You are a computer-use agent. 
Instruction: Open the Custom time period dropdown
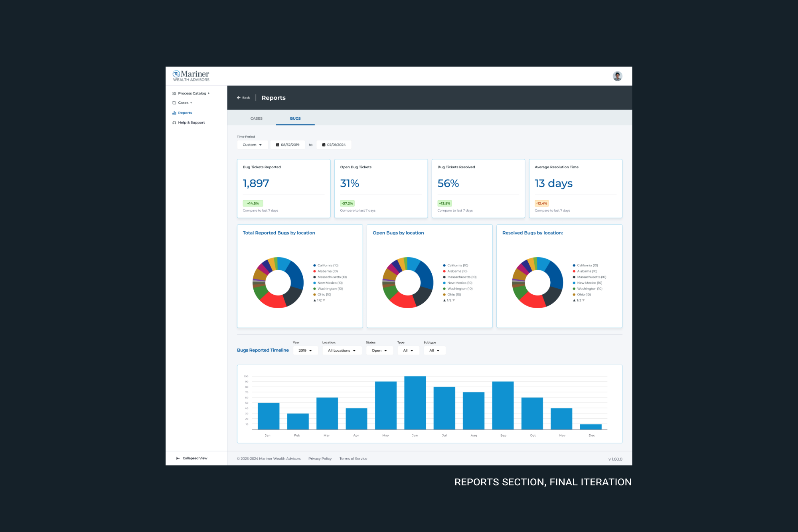pyautogui.click(x=252, y=145)
